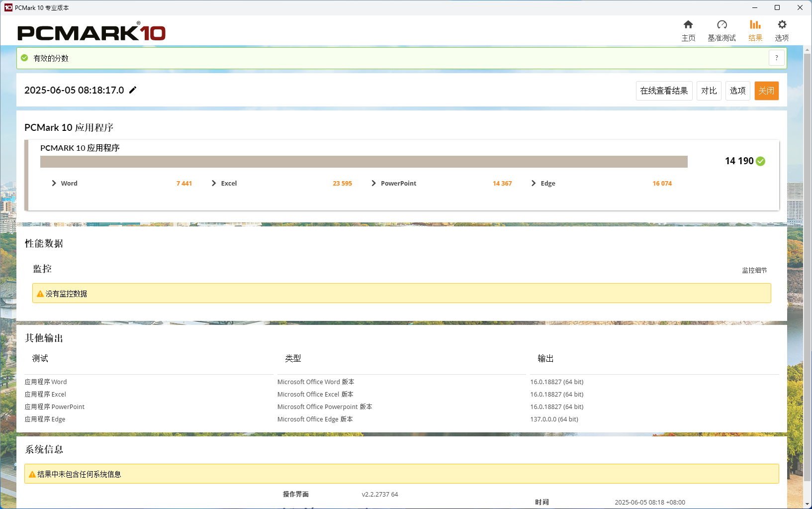Click the orange 关闭 button
This screenshot has width=812, height=509.
click(x=766, y=91)
